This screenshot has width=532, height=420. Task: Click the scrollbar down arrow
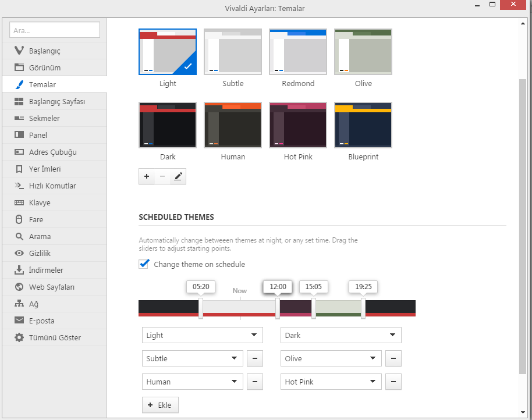tap(523, 412)
